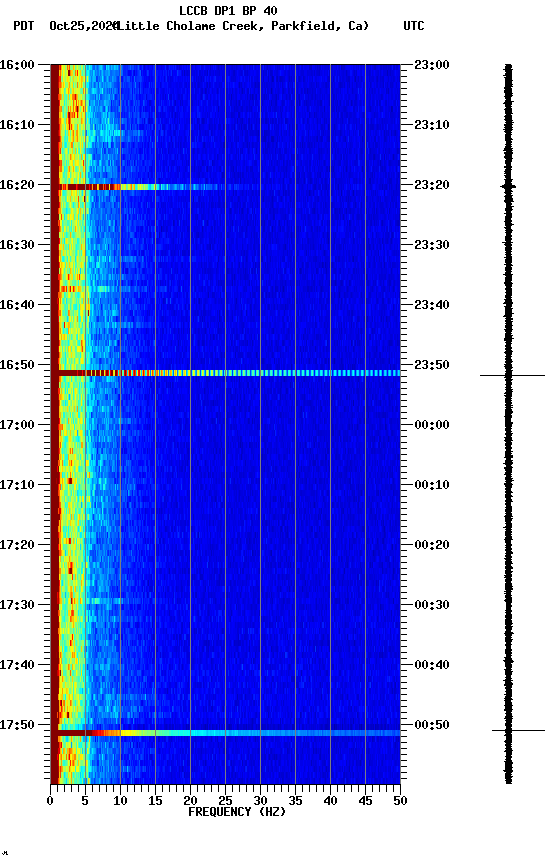Click the 16:40 PDT time label
This screenshot has height=864, width=552.
17,305
